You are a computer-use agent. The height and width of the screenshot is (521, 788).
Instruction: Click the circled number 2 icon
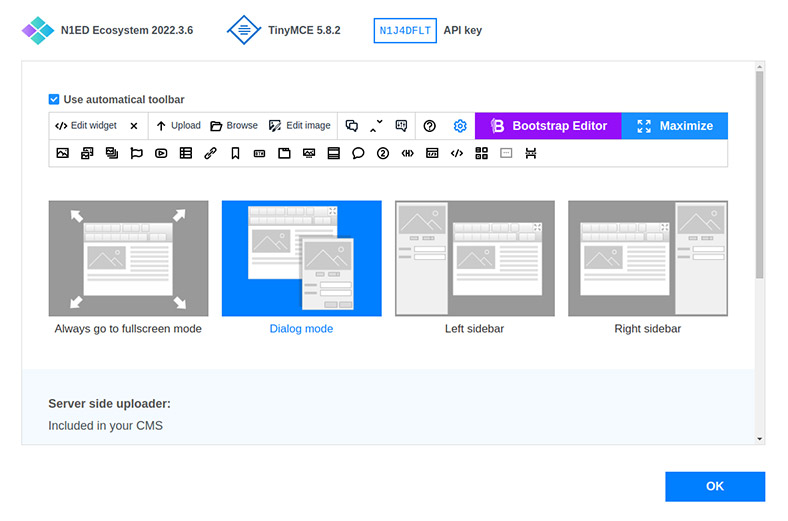[383, 153]
